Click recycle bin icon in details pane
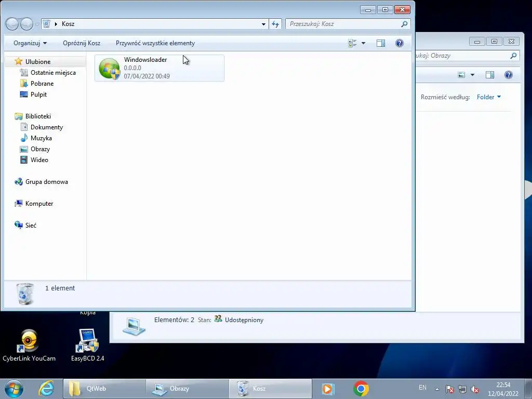Screen dimensions: 532x399 25,294
